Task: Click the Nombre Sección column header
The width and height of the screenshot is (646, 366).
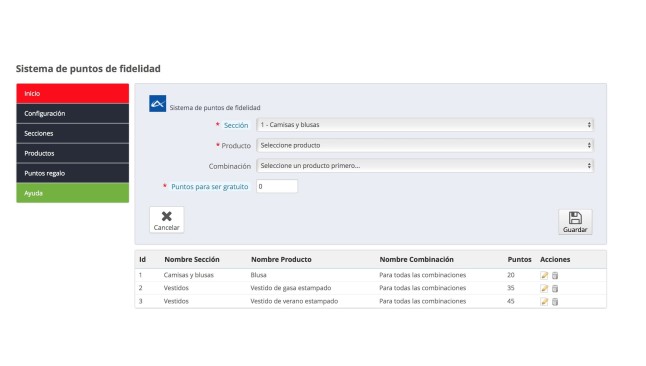Action: (192, 259)
